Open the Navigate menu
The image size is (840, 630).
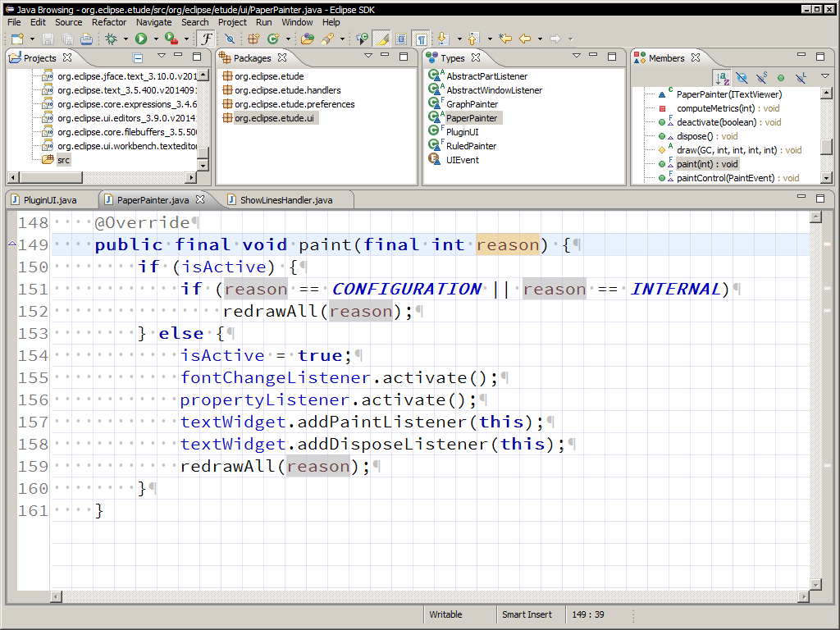point(153,22)
